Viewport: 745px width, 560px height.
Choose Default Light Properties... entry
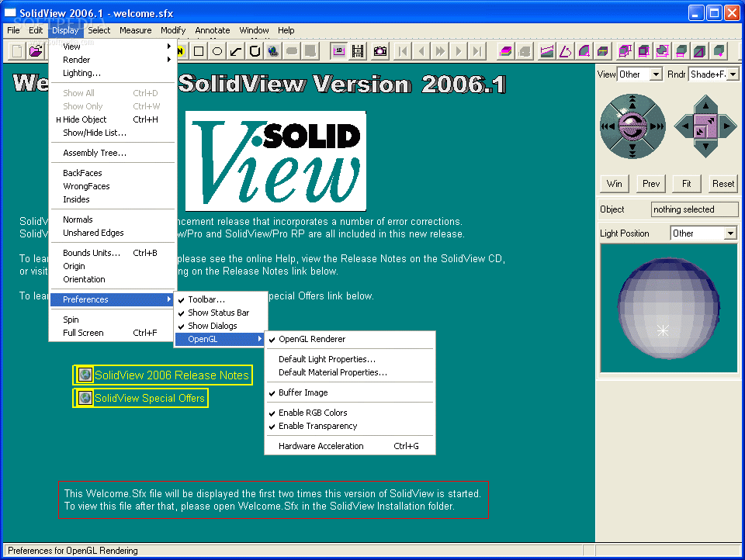pos(350,359)
